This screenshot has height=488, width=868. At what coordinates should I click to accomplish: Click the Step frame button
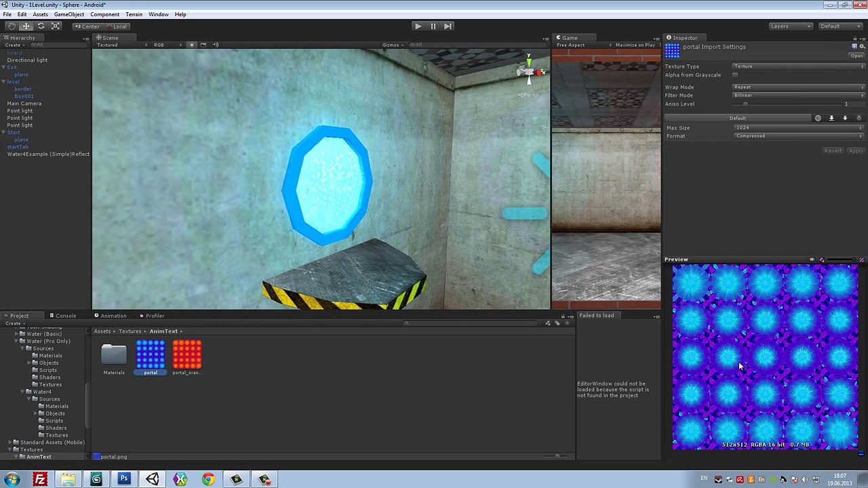448,26
